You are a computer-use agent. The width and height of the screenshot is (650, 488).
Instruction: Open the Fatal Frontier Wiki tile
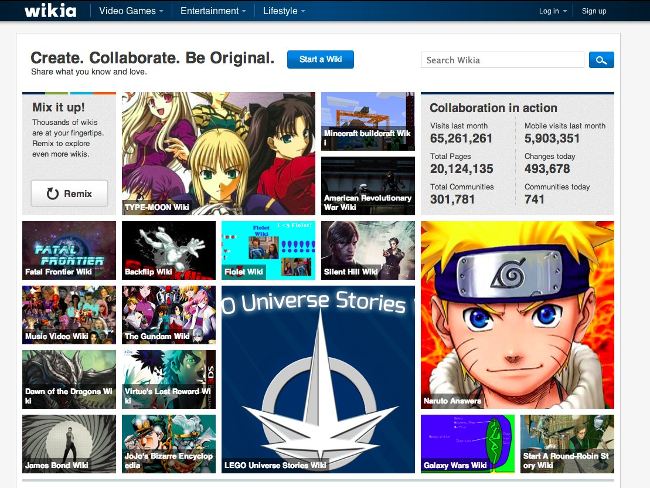[69, 250]
